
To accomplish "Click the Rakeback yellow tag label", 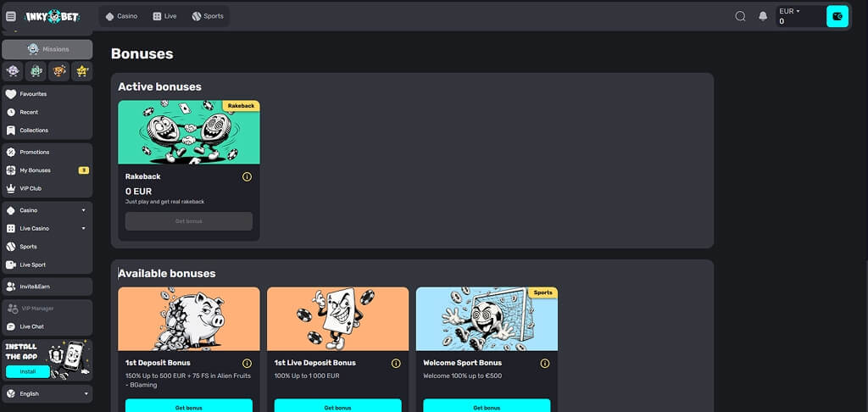I will [241, 105].
